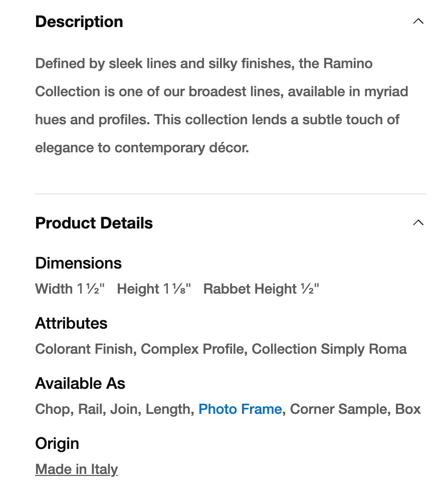Click the Width 1½" dimension text
Image resolution: width=448 pixels, height=493 pixels.
pyautogui.click(x=70, y=289)
